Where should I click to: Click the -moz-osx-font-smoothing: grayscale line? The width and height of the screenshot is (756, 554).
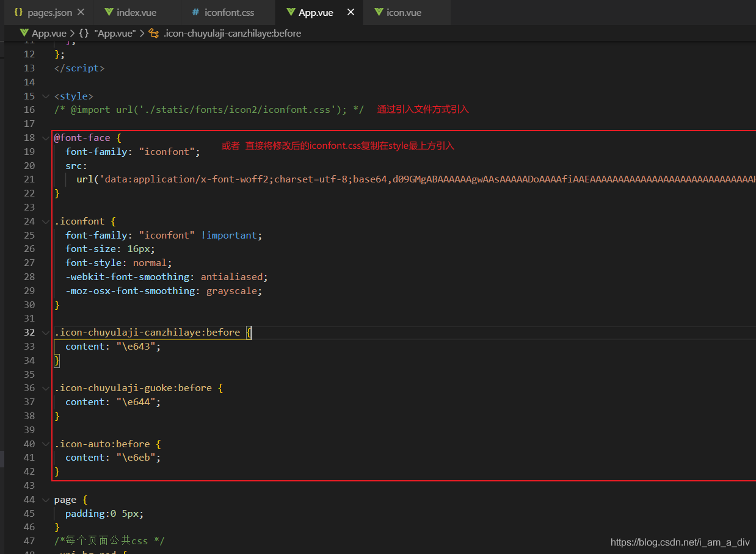pyautogui.click(x=164, y=291)
